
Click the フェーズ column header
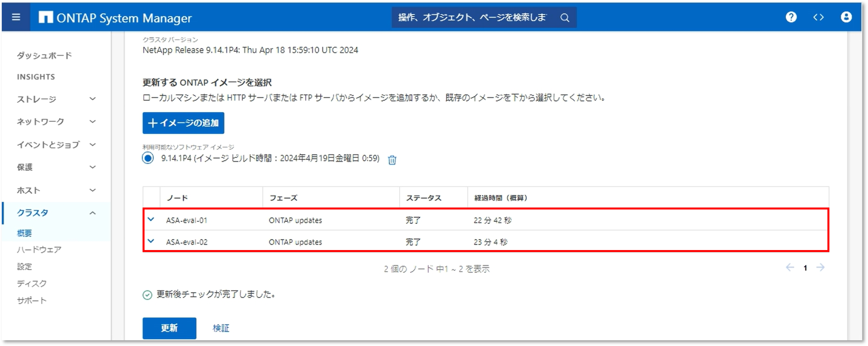point(283,198)
